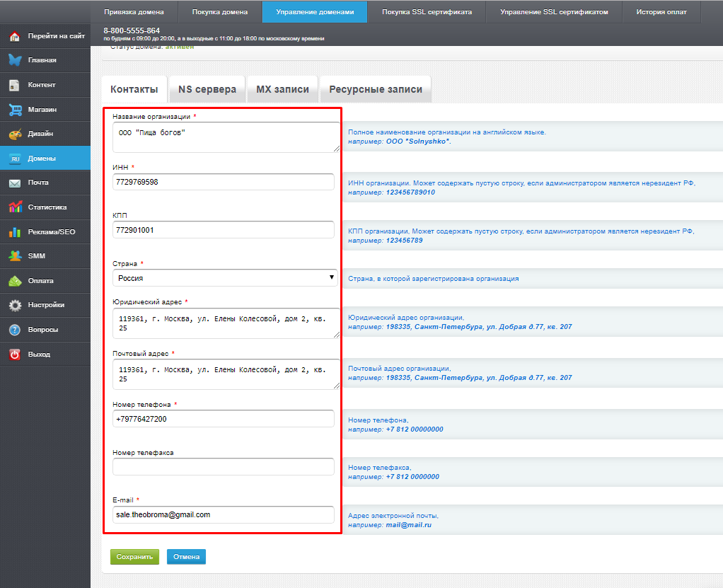Click the Название организации text area
This screenshot has width=723, height=588.
coord(226,137)
